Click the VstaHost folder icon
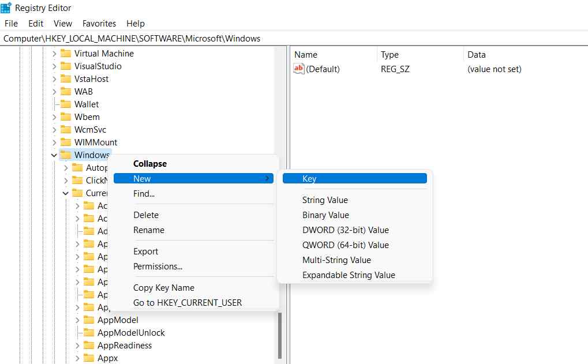Image resolution: width=588 pixels, height=364 pixels. (66, 78)
